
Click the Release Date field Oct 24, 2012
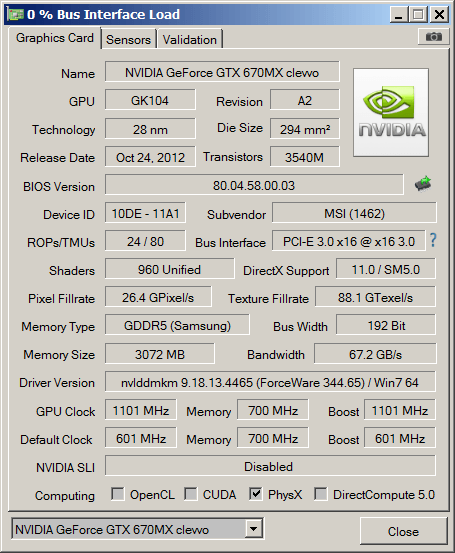coord(150,157)
